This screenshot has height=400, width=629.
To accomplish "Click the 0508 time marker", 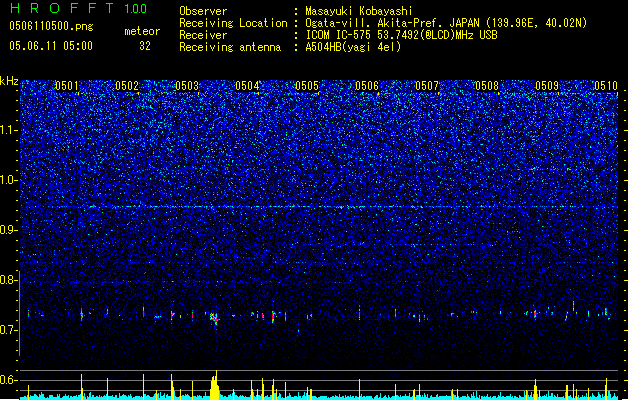I will [x=487, y=86].
